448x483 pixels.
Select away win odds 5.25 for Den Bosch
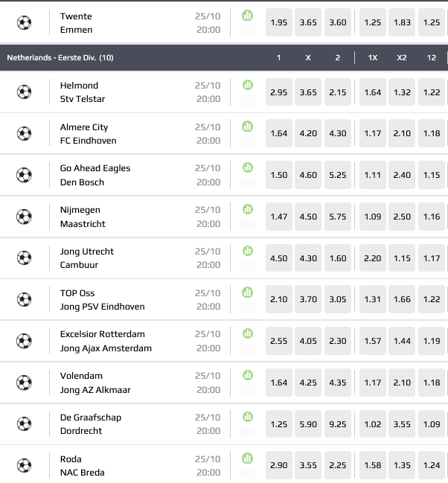point(338,175)
